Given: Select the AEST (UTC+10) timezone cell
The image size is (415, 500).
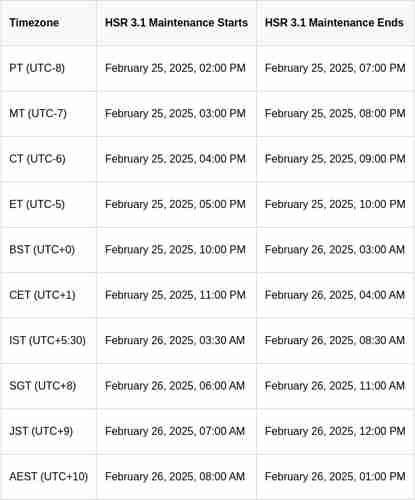Looking at the screenshot, I should click(49, 476).
